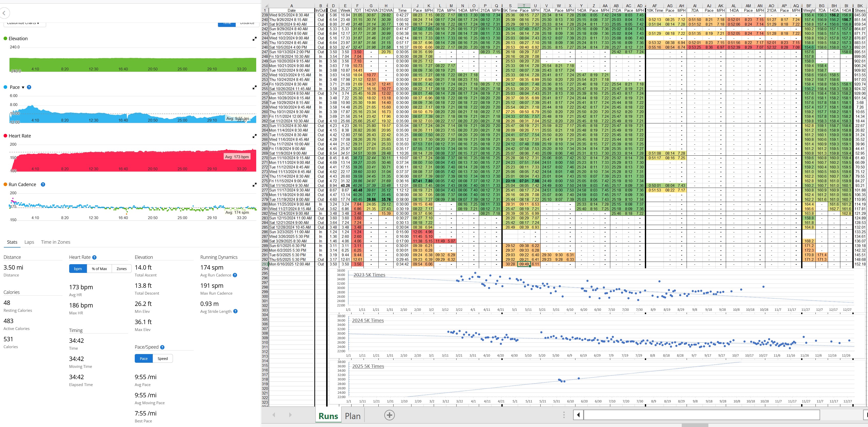Expand the Pace chart to fullscreen
Screen dimensions: 868x427
click(254, 88)
